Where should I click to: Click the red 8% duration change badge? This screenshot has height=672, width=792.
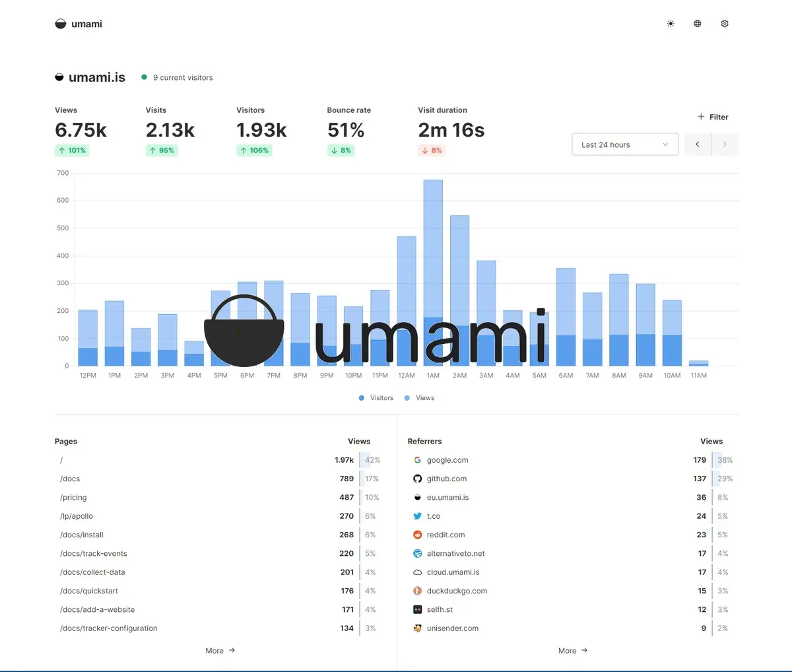pyautogui.click(x=432, y=151)
